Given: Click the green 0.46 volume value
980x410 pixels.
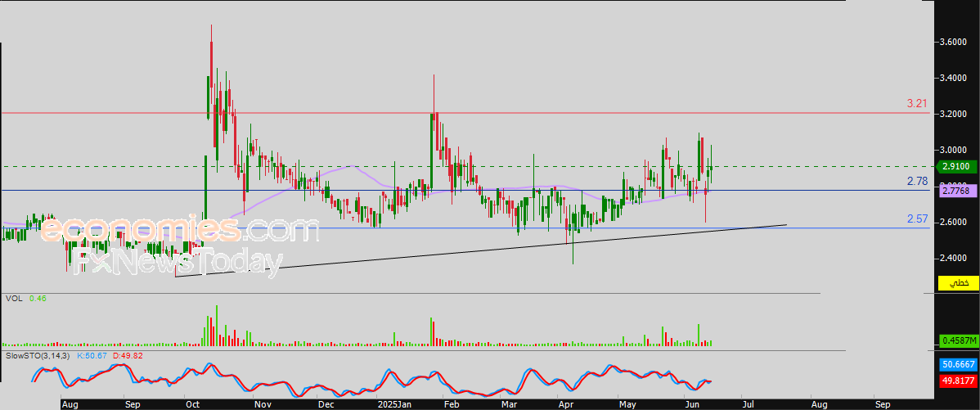Looking at the screenshot, I should coord(38,300).
